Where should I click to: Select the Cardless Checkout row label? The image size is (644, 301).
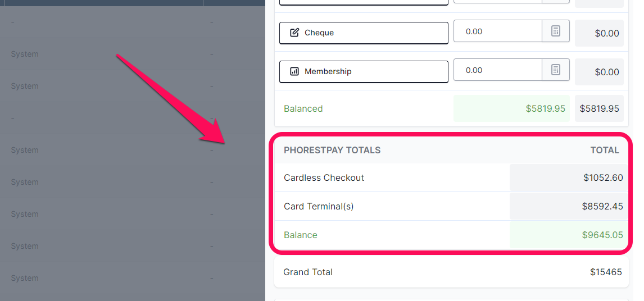click(324, 178)
